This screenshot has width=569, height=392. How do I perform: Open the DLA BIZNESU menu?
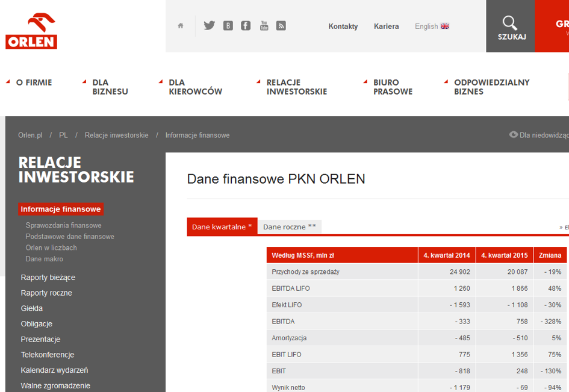click(x=110, y=87)
